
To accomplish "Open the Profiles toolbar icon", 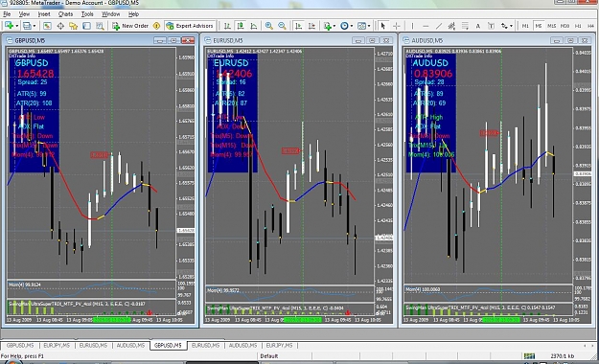I will [x=27, y=26].
